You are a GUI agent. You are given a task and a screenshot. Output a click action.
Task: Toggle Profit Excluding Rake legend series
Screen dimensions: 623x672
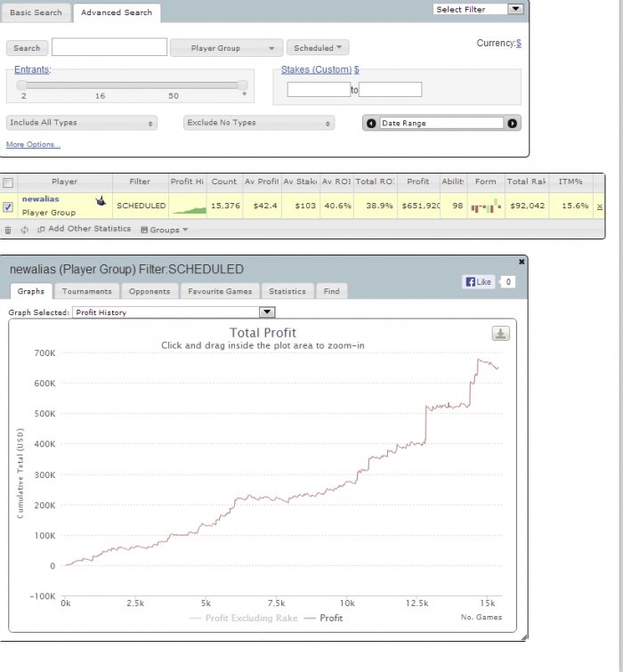[243, 618]
